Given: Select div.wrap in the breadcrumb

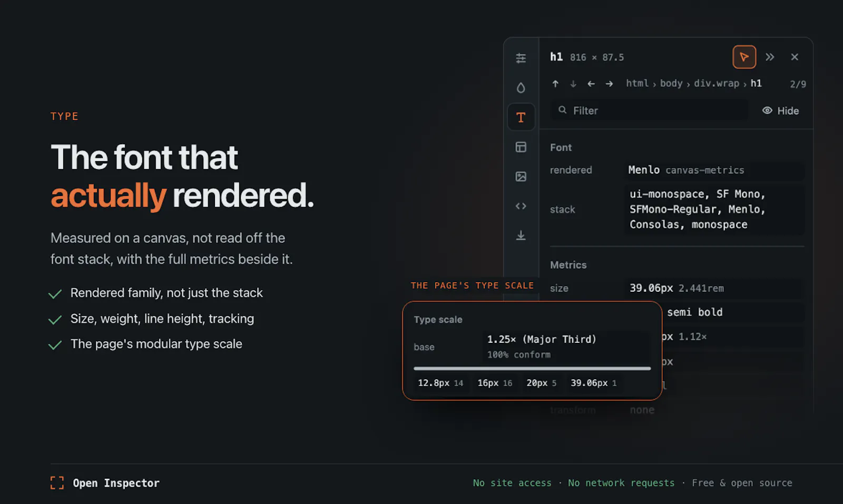Looking at the screenshot, I should [716, 83].
